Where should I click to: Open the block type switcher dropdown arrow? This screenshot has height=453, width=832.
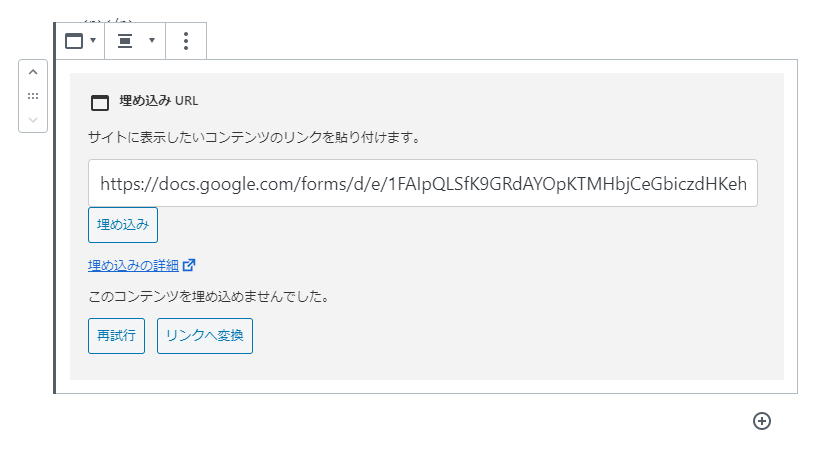(93, 40)
